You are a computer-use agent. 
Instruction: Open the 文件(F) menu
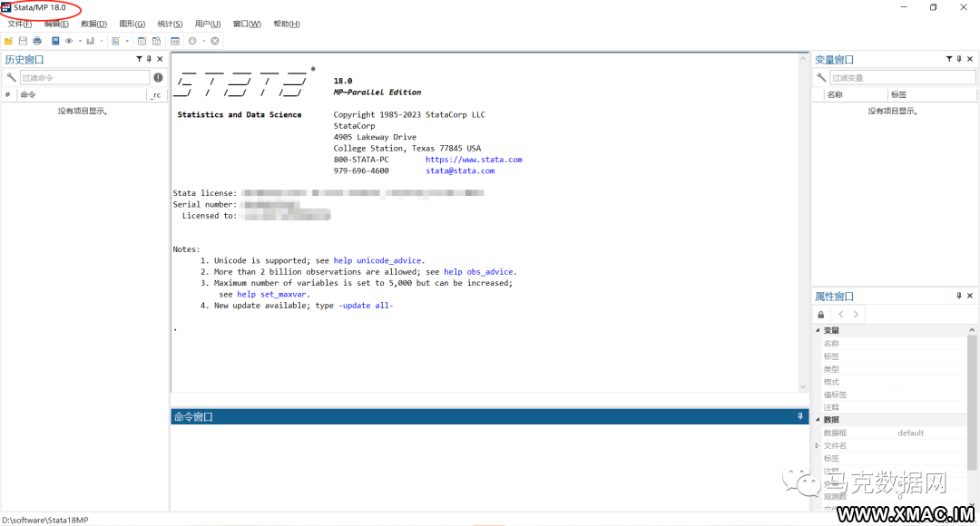pyautogui.click(x=19, y=24)
